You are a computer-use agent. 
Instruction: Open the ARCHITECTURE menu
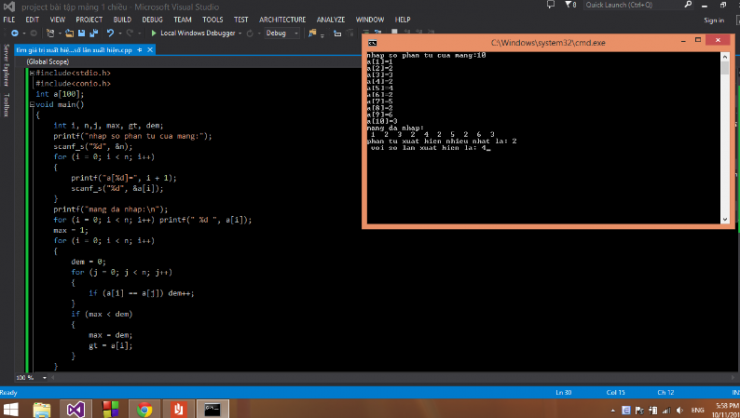pyautogui.click(x=282, y=19)
